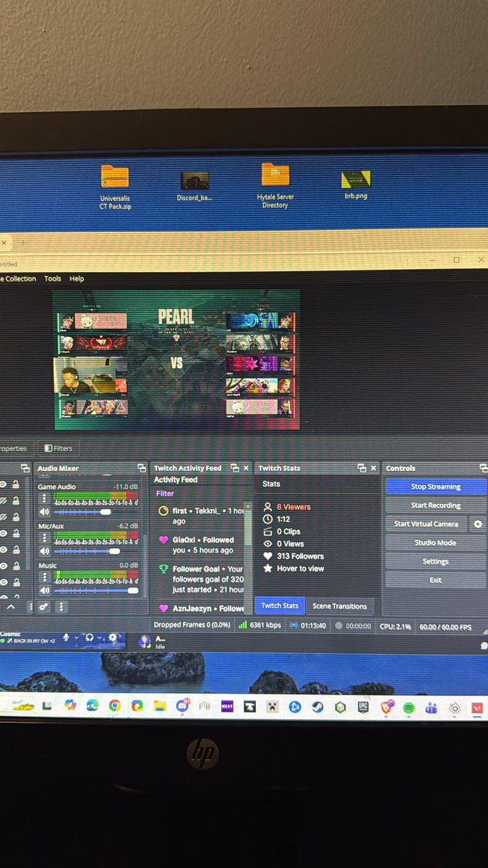Close the Twitch Activity Feed dock
Image resolution: width=488 pixels, height=868 pixels.
[x=247, y=468]
